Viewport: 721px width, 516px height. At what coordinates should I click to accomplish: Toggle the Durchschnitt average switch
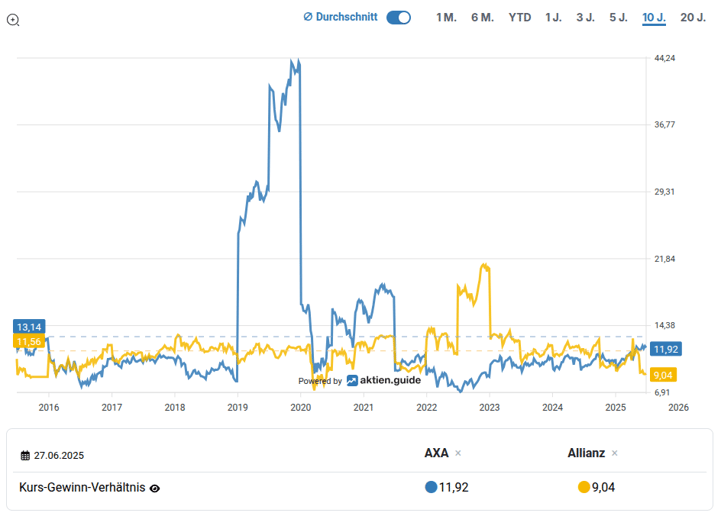click(398, 17)
